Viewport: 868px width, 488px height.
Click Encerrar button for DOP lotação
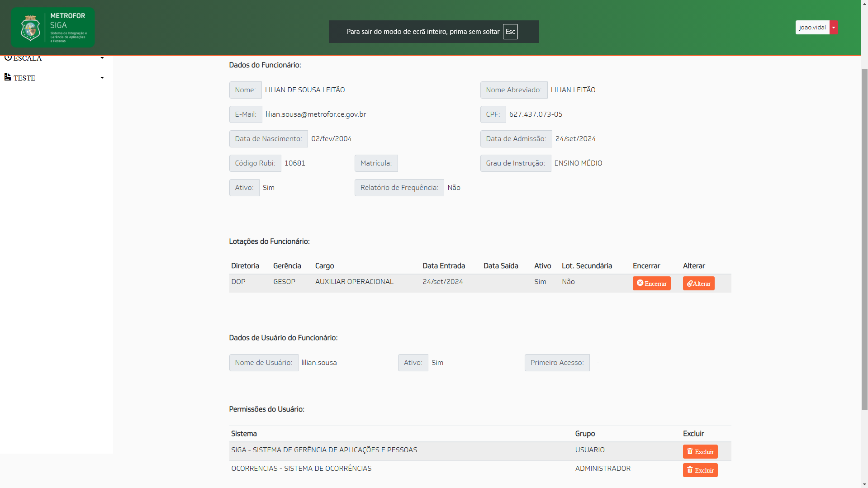[651, 284]
